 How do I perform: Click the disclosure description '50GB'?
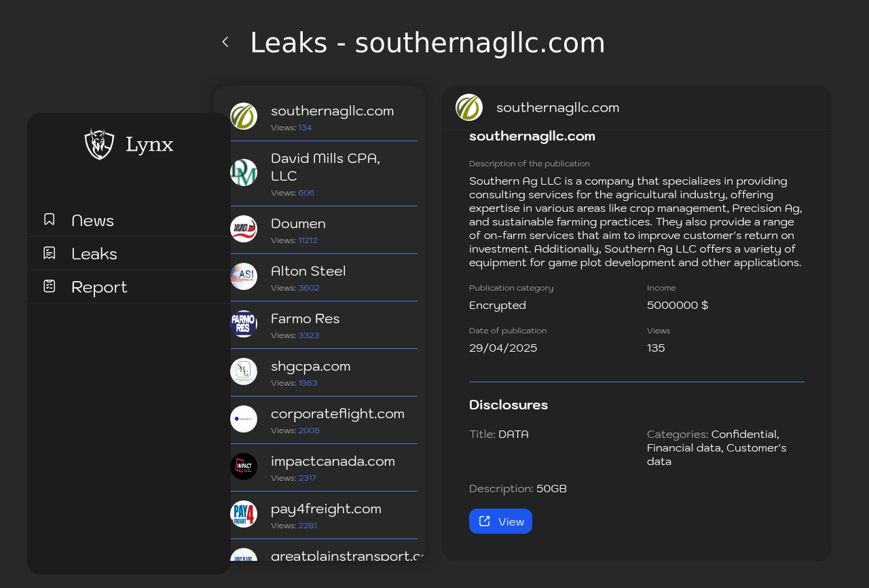coord(551,489)
